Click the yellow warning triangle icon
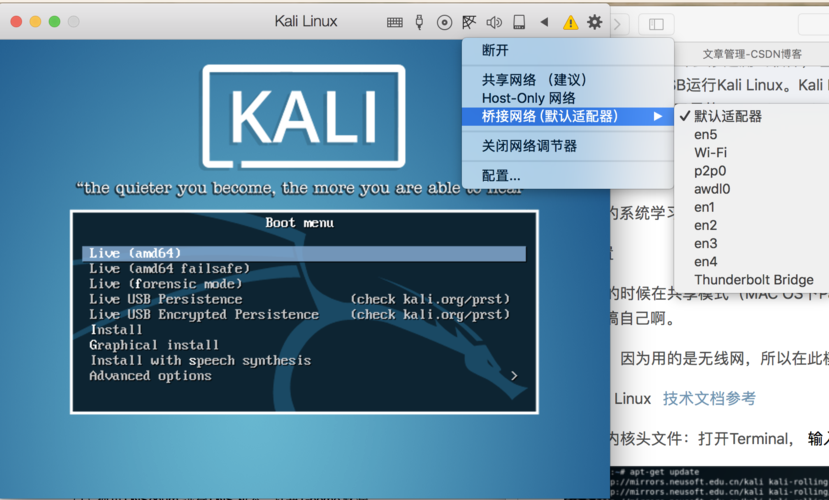 [570, 22]
